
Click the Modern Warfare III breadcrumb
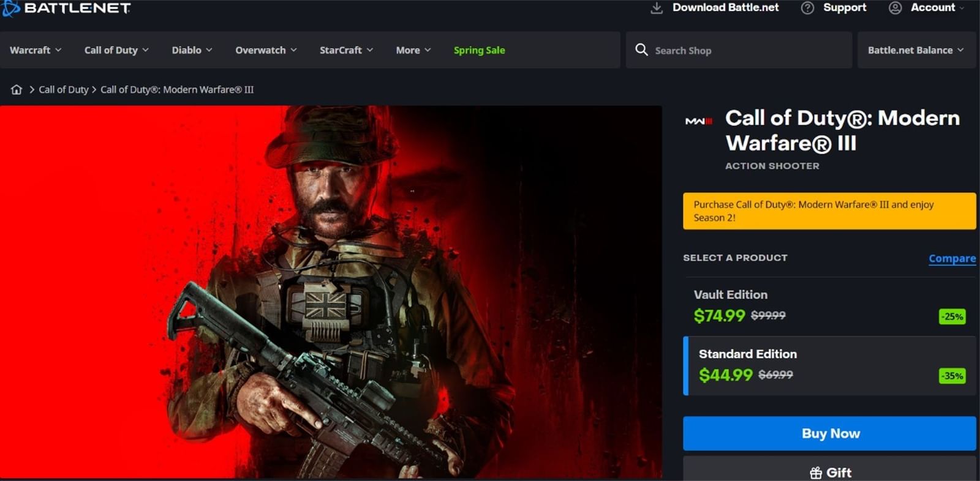[177, 89]
